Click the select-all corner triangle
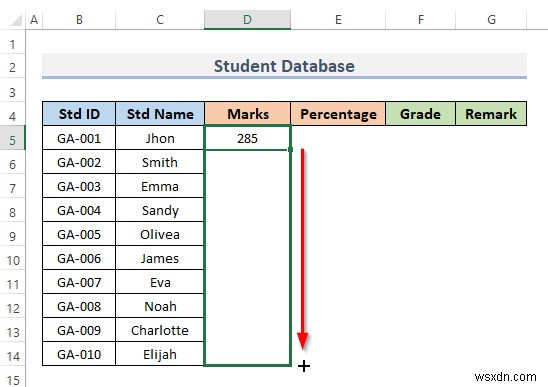548x387 pixels. 16,20
